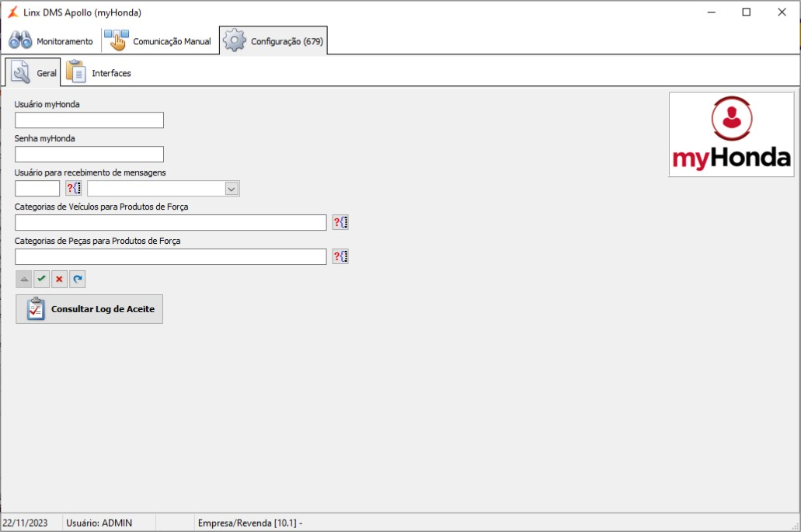Screen dimensions: 801x532
Task: Click the grey up-arrow edit button
Action: (24, 280)
